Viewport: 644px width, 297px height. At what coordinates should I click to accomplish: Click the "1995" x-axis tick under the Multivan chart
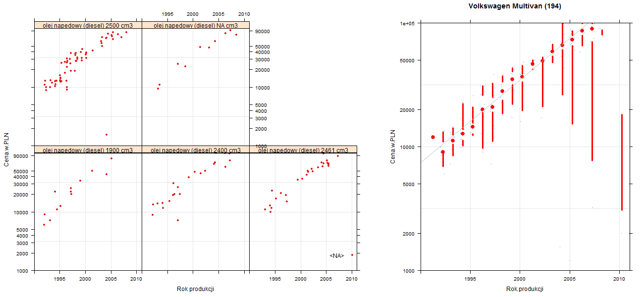[x=470, y=279]
